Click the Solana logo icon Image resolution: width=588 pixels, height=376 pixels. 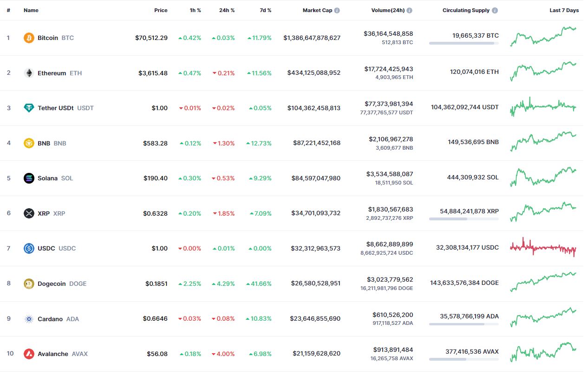29,178
